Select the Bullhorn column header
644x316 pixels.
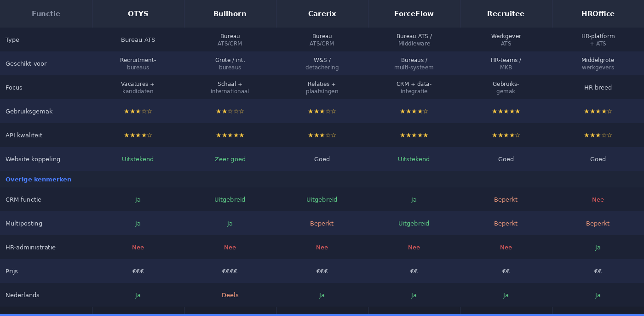tap(230, 14)
